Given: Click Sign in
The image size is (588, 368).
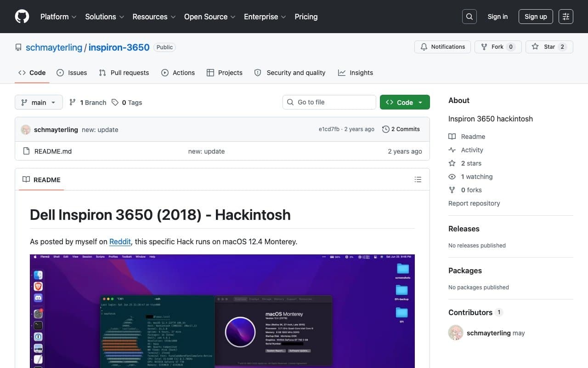Looking at the screenshot, I should [x=498, y=17].
